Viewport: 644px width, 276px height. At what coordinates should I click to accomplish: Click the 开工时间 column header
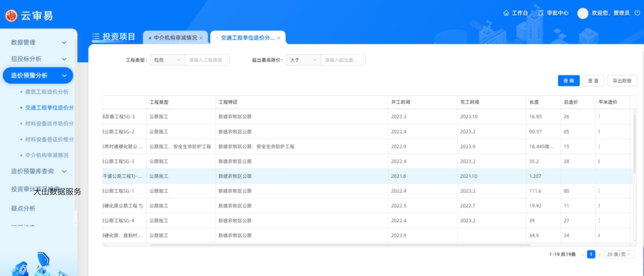point(423,102)
